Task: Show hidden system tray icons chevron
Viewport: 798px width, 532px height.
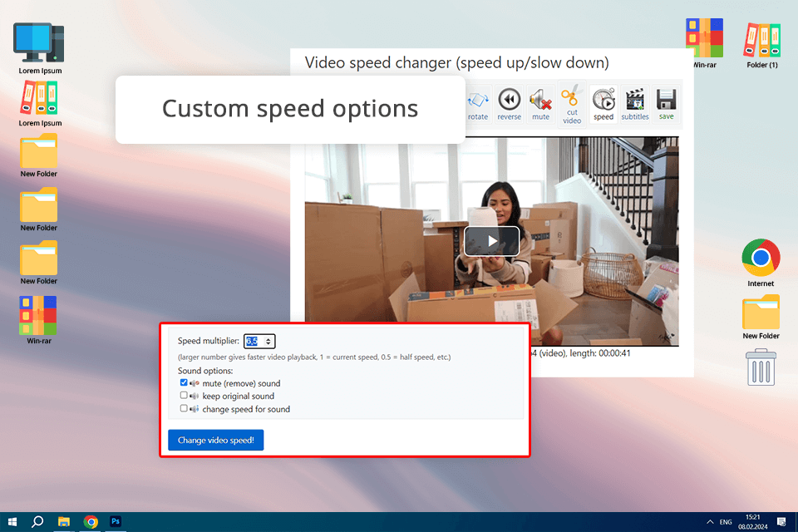Action: 710,522
